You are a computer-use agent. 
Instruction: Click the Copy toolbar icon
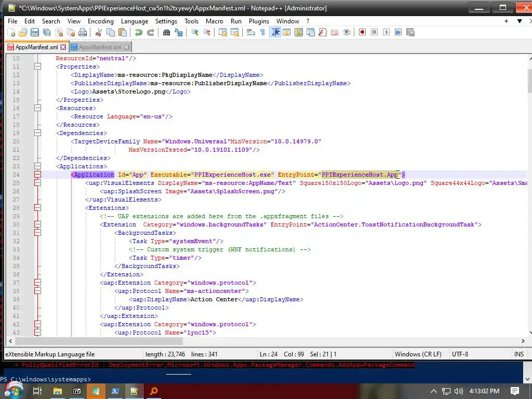pyautogui.click(x=111, y=32)
